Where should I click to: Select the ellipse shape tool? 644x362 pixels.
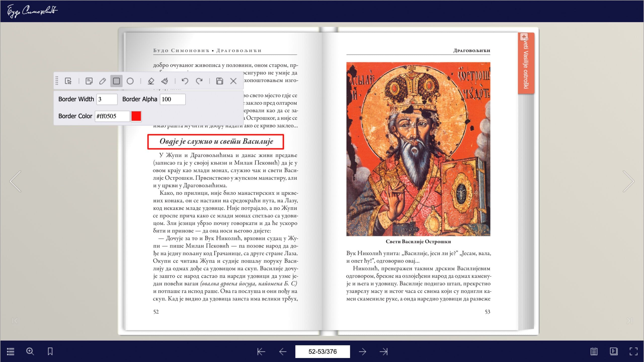(130, 81)
